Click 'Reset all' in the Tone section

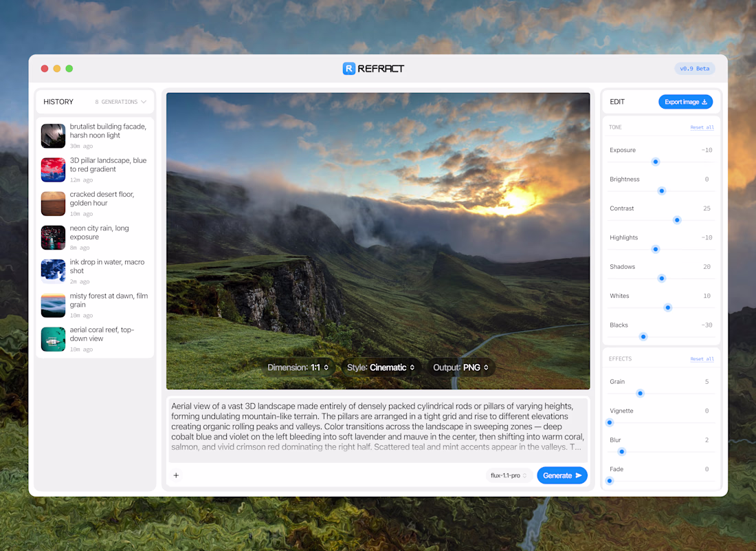point(702,127)
